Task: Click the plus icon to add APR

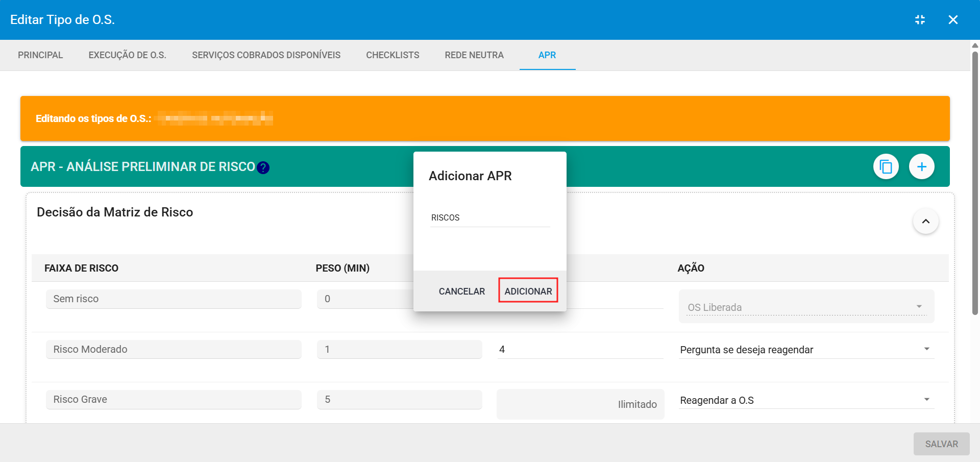Action: pyautogui.click(x=921, y=167)
